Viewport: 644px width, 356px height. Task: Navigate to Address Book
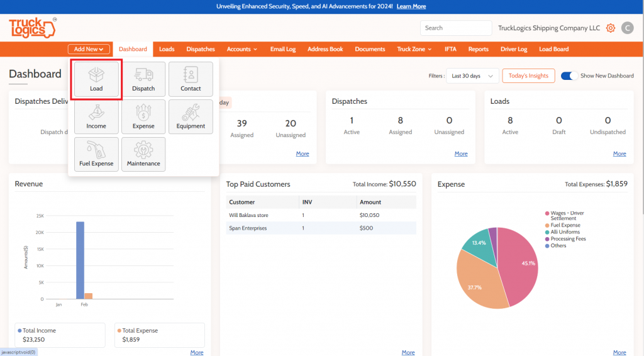(x=325, y=49)
